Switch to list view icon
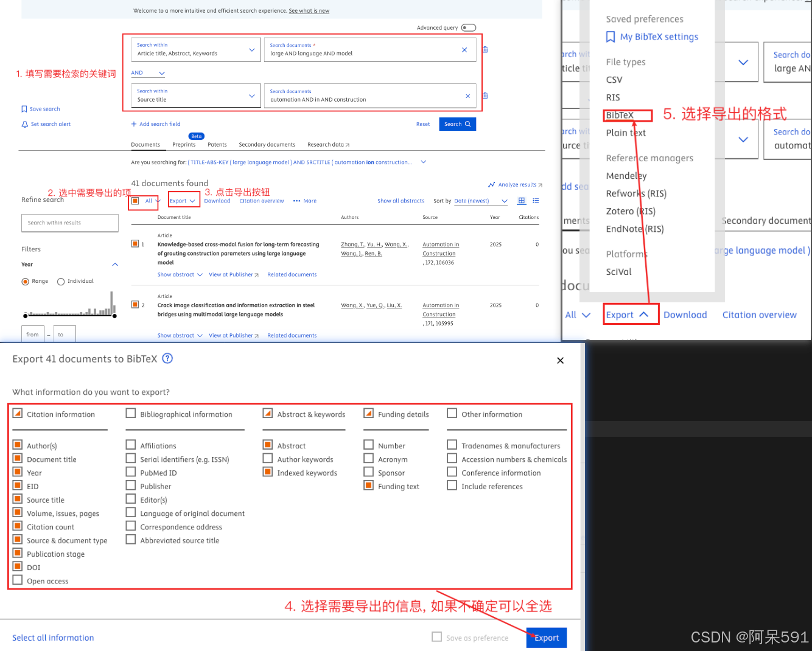This screenshot has height=651, width=812. click(x=534, y=200)
